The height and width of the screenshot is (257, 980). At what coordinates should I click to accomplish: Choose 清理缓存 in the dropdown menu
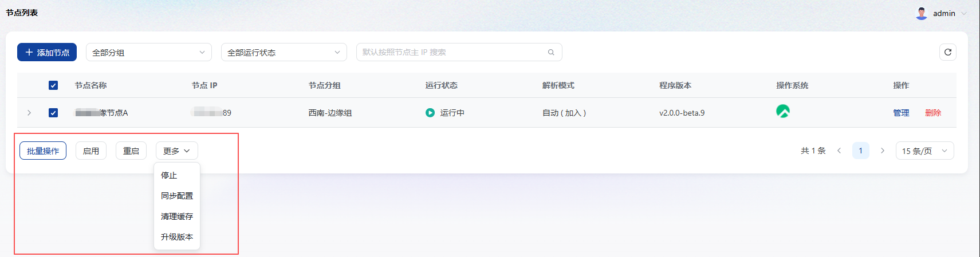point(177,216)
